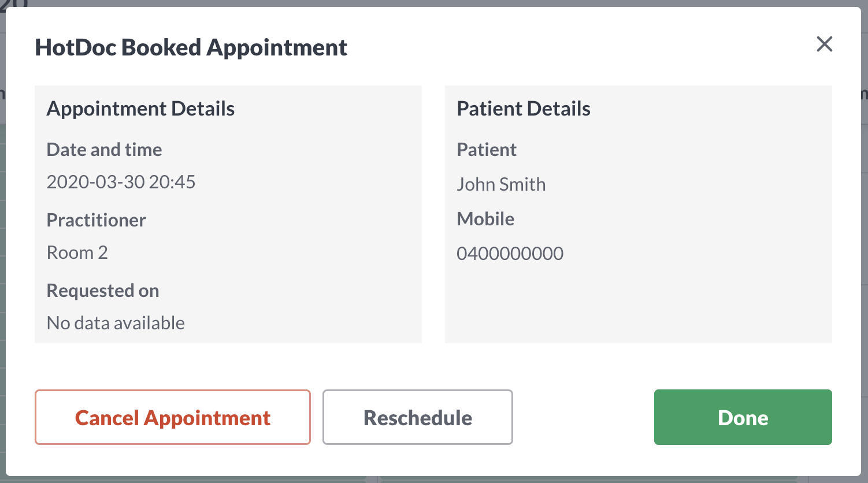Click the Requested on label
868x483 pixels.
(x=103, y=291)
